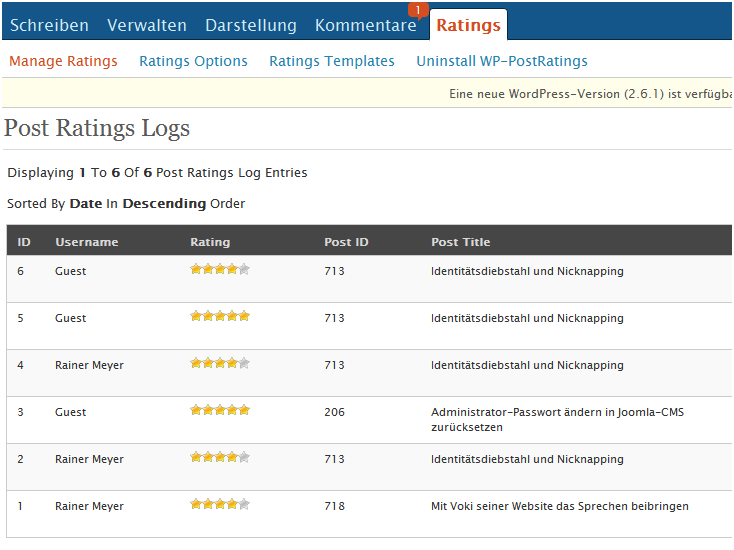
Task: Click Post ID 713 in row ID 2
Action: click(x=334, y=460)
